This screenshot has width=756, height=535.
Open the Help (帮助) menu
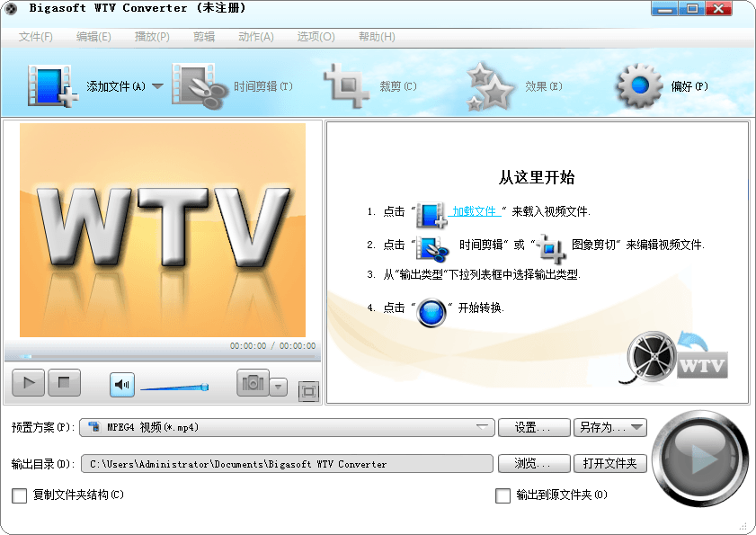[x=376, y=37]
